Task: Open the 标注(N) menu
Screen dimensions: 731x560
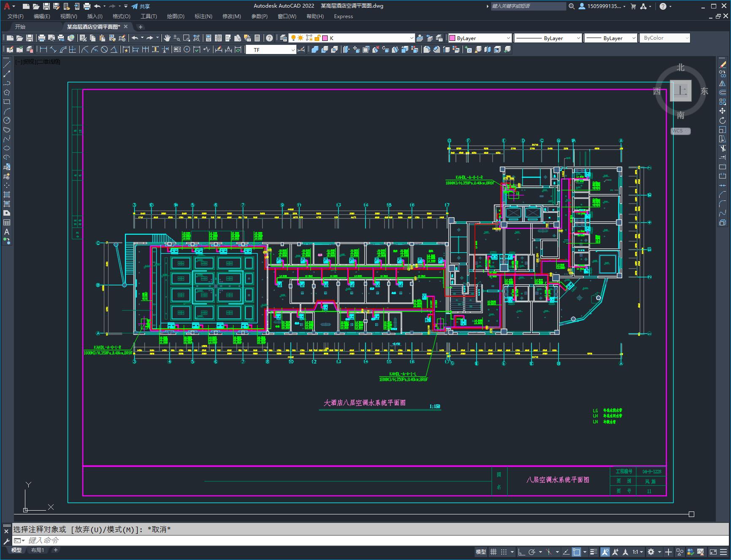Action: [203, 16]
